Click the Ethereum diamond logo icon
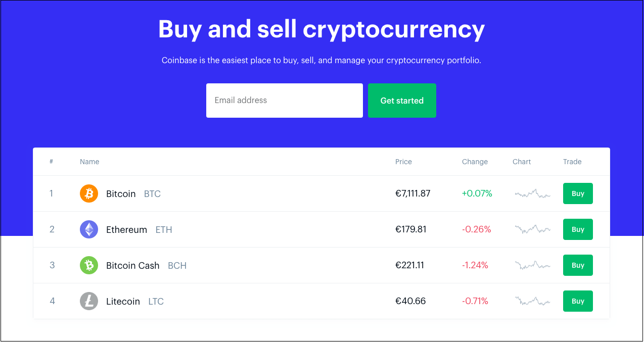Image resolution: width=644 pixels, height=342 pixels. click(x=89, y=229)
